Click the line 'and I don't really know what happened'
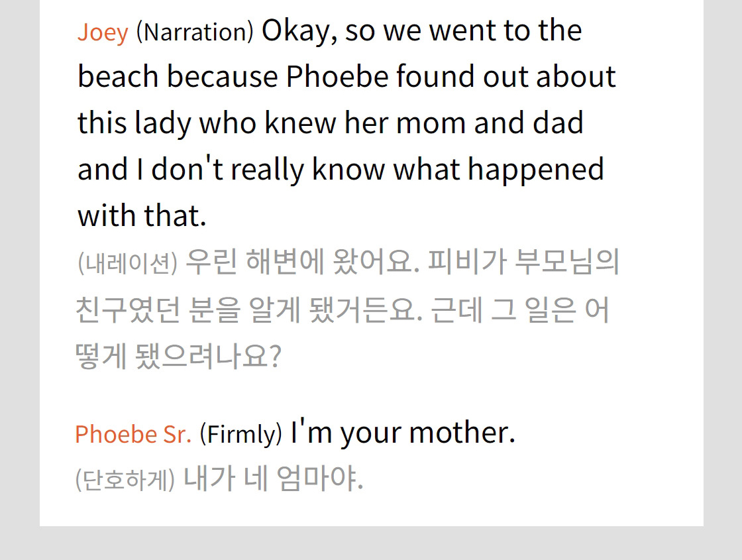This screenshot has height=560, width=742. pos(341,170)
